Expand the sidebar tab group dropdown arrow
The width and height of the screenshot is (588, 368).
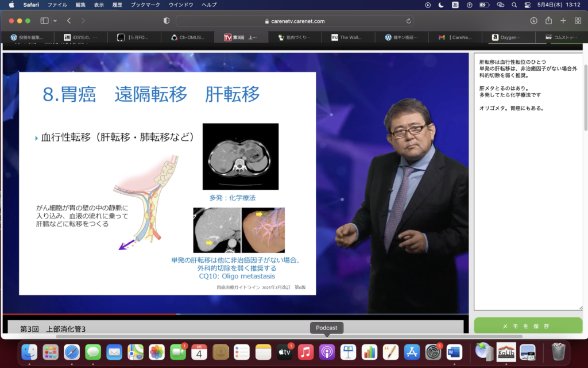point(55,21)
